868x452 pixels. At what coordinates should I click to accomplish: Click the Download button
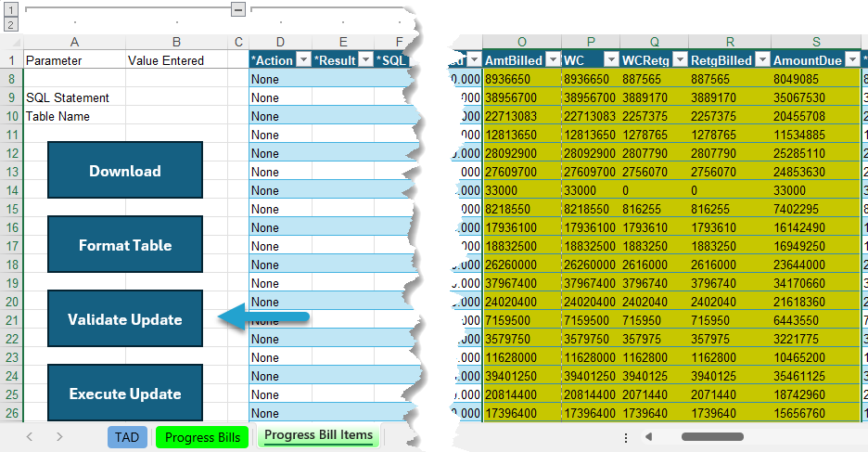coord(125,170)
